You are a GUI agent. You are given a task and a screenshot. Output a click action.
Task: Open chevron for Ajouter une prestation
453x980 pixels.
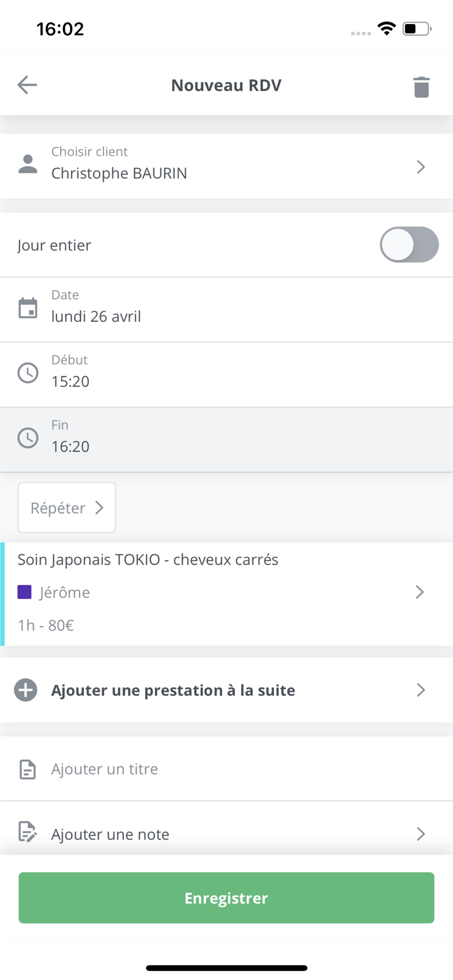(421, 690)
